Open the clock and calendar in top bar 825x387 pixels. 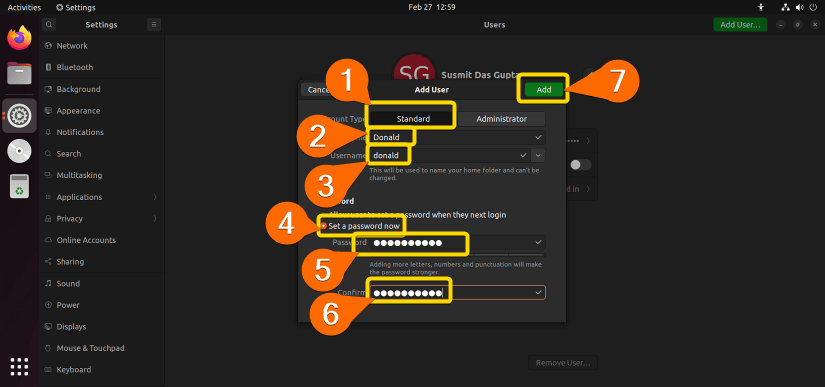[431, 7]
